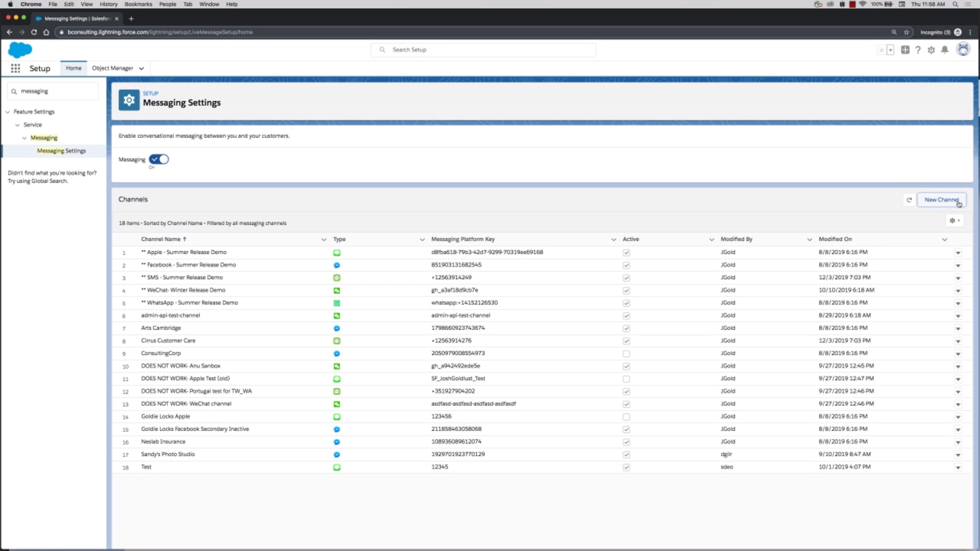The image size is (980, 551).
Task: Click the Favorites star icon in header
Action: pyautogui.click(x=881, y=50)
